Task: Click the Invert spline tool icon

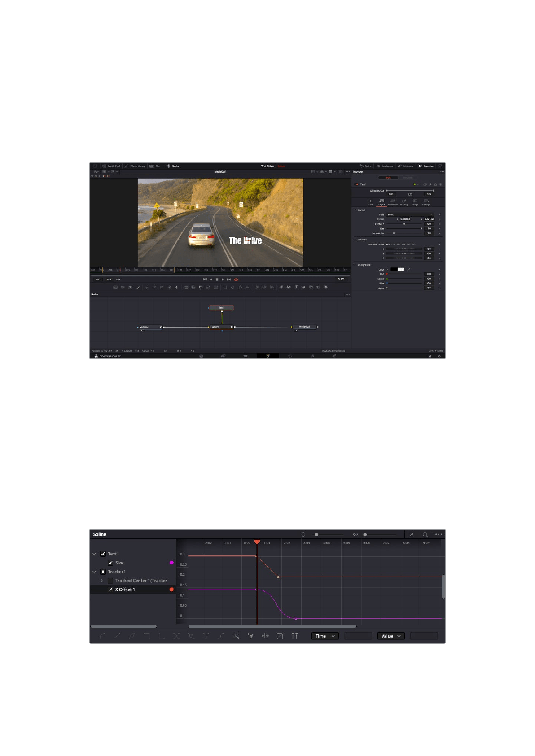Action: pyautogui.click(x=132, y=636)
